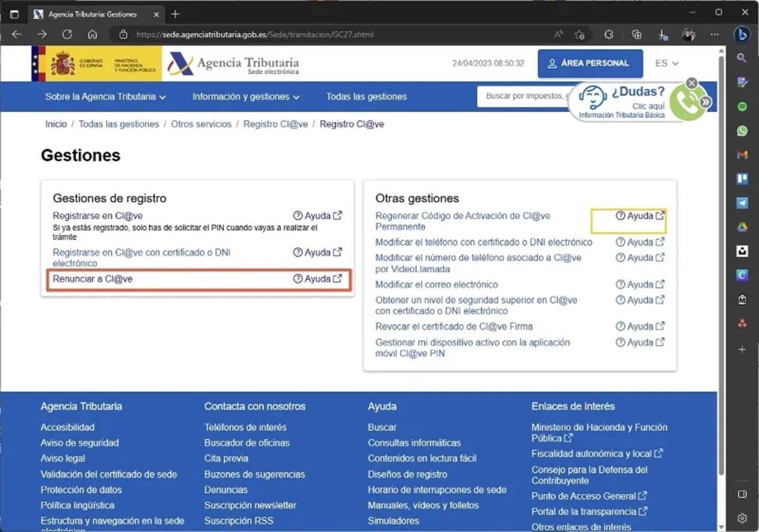Open WhatsApp from the Edge sidebar
759x532 pixels.
[x=742, y=130]
